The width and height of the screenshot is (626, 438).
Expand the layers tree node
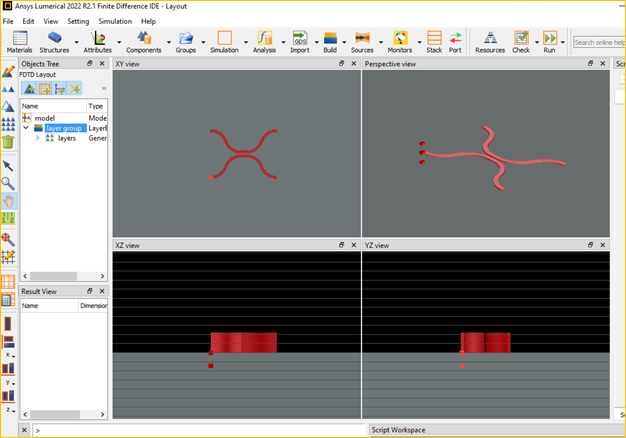38,138
